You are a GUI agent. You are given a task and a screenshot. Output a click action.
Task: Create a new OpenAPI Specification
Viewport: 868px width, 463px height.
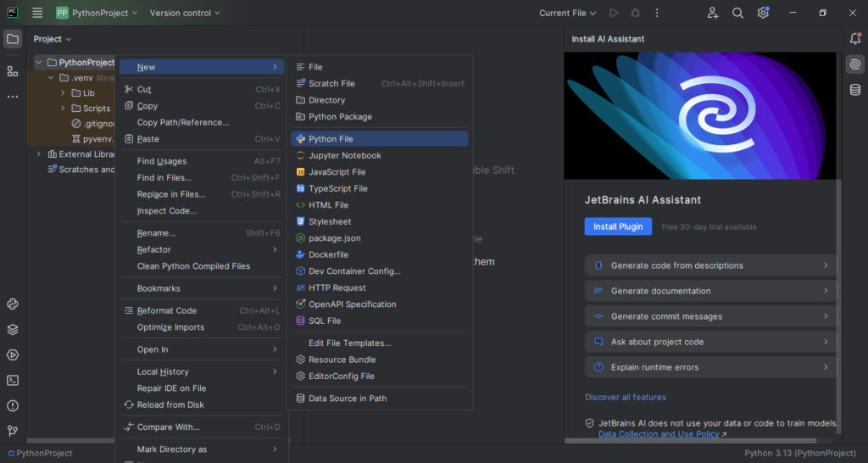380,304
